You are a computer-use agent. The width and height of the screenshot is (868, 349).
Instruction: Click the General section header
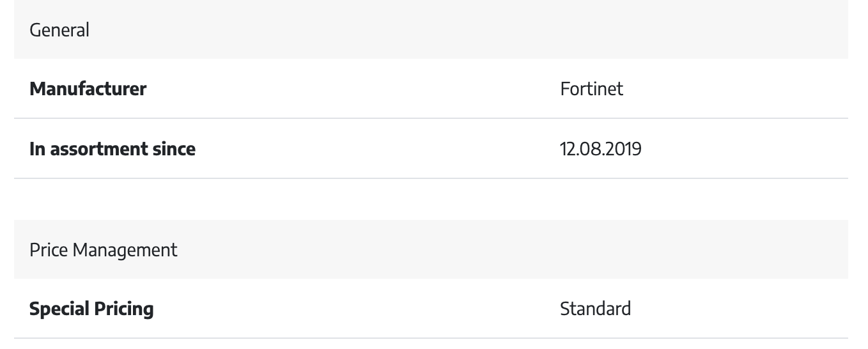[431, 29]
